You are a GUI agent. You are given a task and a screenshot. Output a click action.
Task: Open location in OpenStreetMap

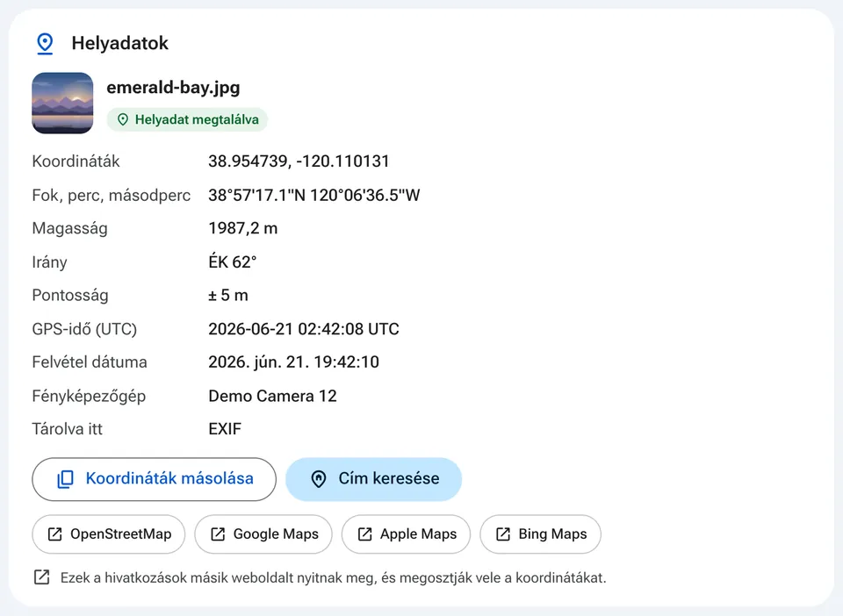click(x=109, y=534)
